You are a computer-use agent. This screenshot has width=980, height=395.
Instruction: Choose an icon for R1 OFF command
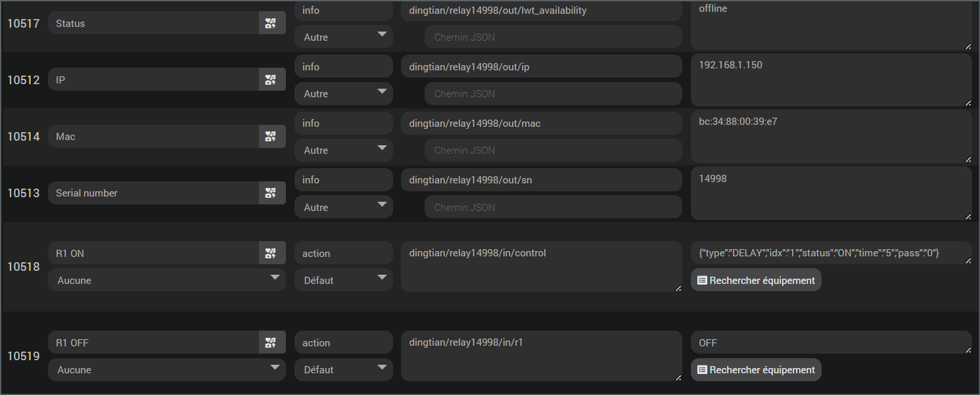click(x=271, y=343)
